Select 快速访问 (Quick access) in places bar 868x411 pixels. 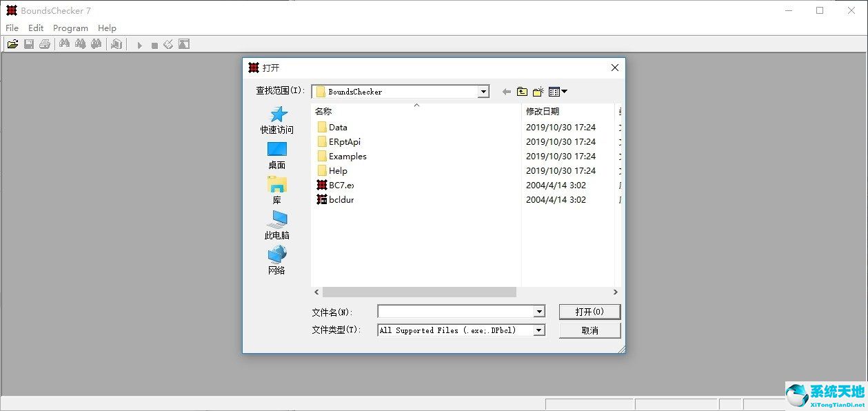pos(277,120)
